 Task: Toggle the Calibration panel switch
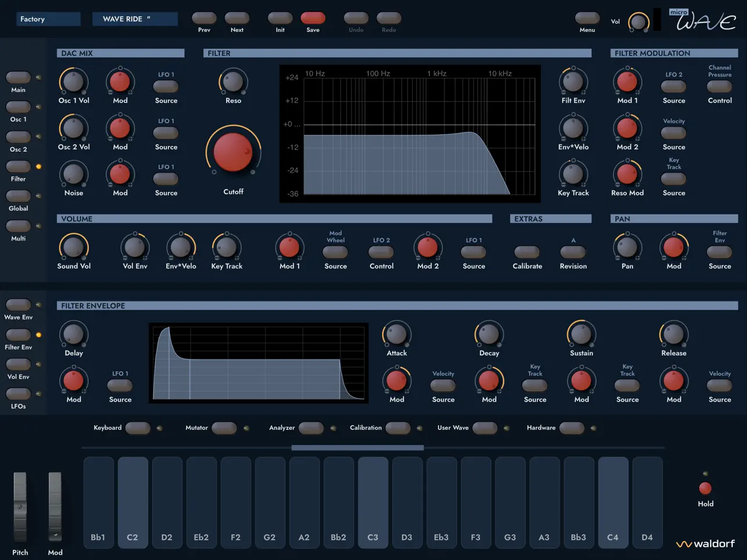(x=398, y=428)
